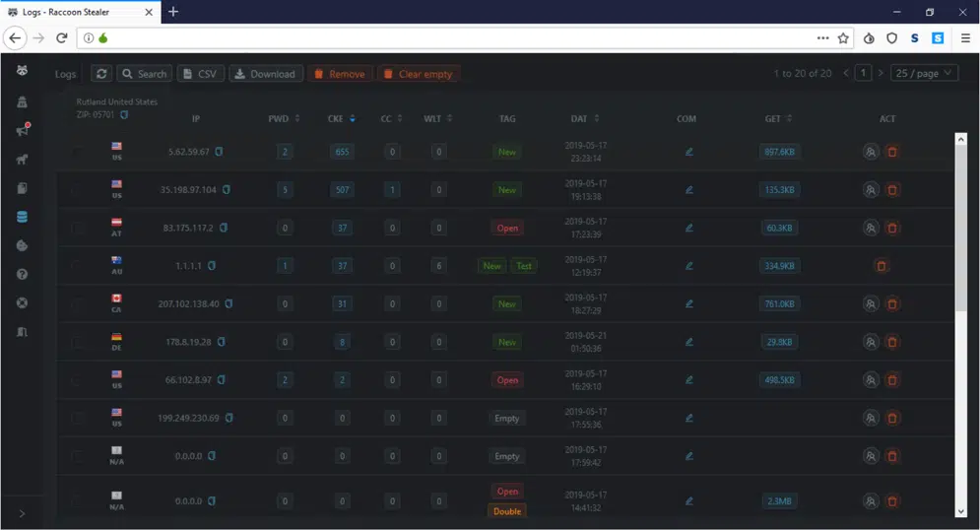The image size is (980, 530).
Task: Go to the next results page
Action: pyautogui.click(x=880, y=73)
